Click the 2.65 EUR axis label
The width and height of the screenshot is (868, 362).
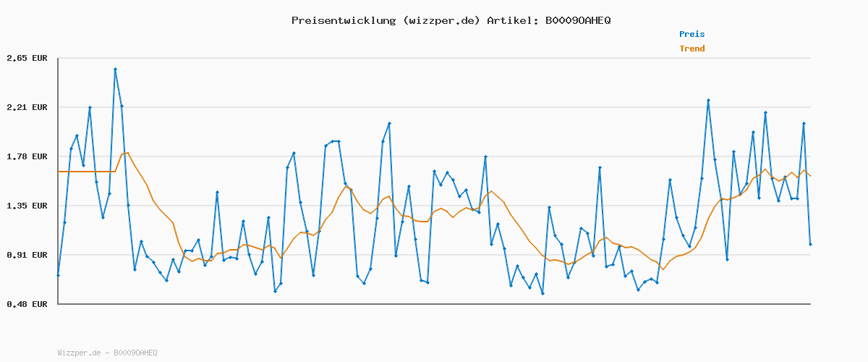click(x=26, y=58)
